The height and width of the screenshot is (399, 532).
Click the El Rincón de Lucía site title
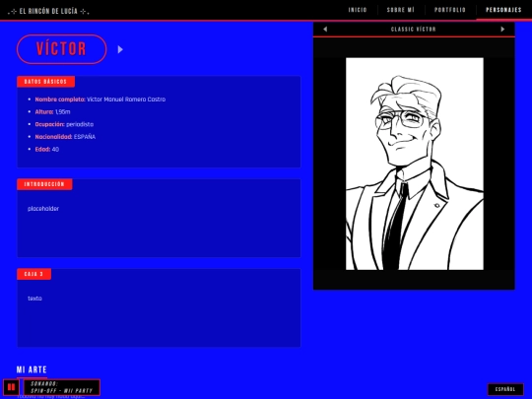click(x=48, y=11)
